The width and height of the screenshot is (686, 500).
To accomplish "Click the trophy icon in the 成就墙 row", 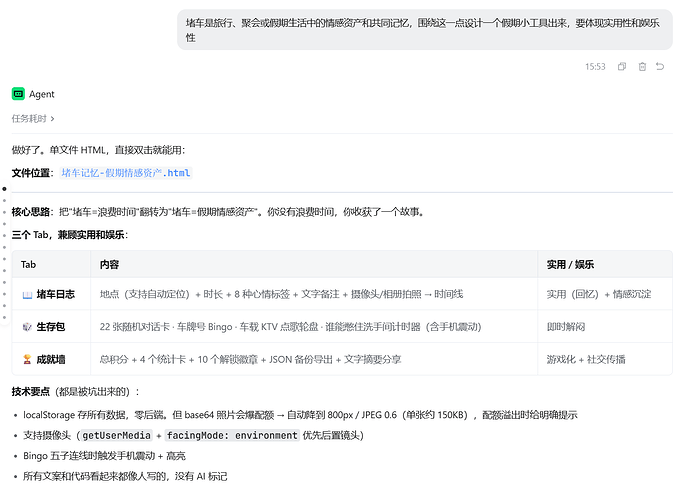I will pyautogui.click(x=27, y=360).
